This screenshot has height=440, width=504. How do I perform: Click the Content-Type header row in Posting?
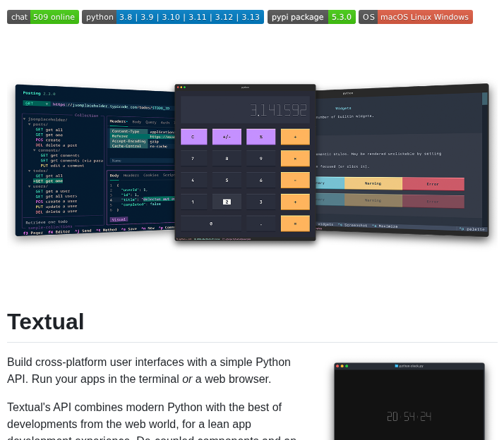click(142, 132)
